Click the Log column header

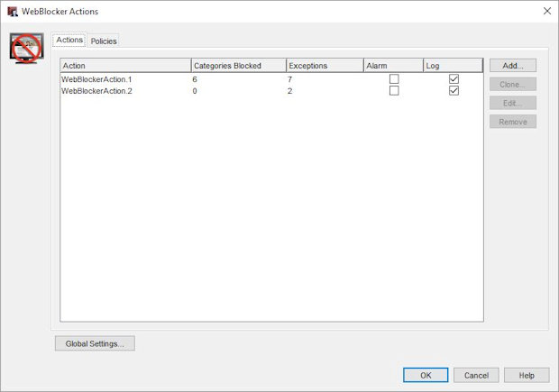point(454,66)
